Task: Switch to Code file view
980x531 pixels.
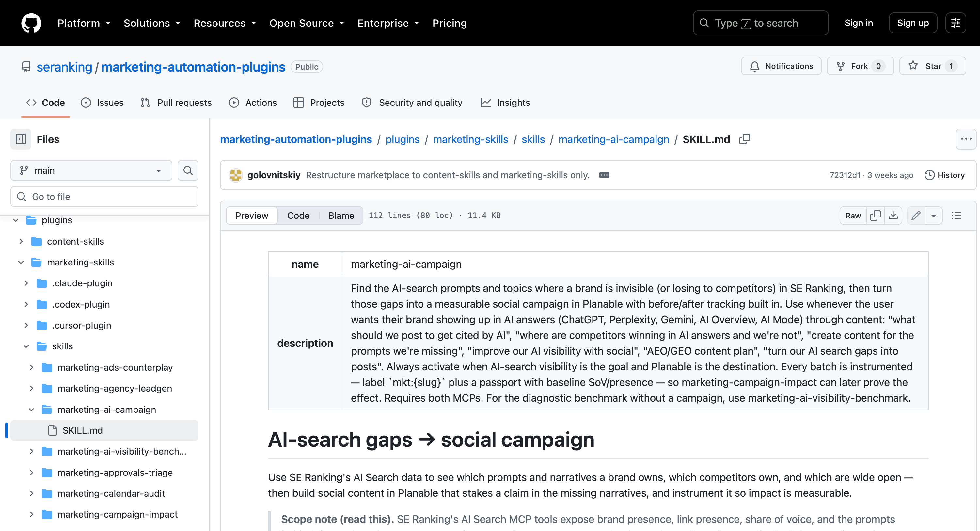Action: pyautogui.click(x=298, y=216)
